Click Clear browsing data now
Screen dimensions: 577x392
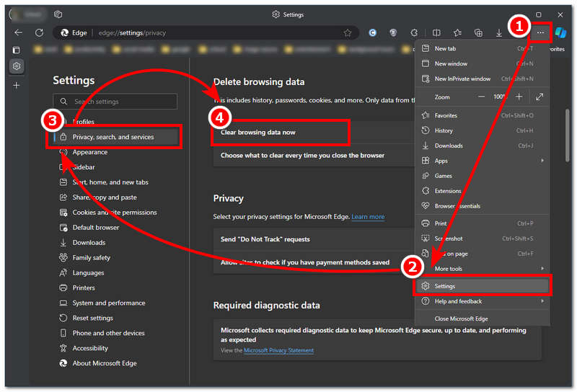pyautogui.click(x=258, y=133)
